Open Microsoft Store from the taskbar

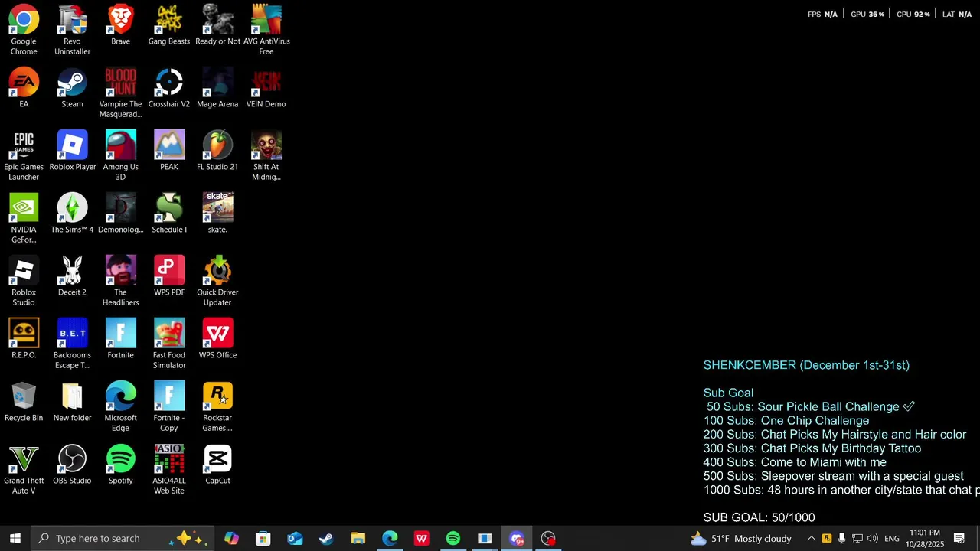coord(263,538)
